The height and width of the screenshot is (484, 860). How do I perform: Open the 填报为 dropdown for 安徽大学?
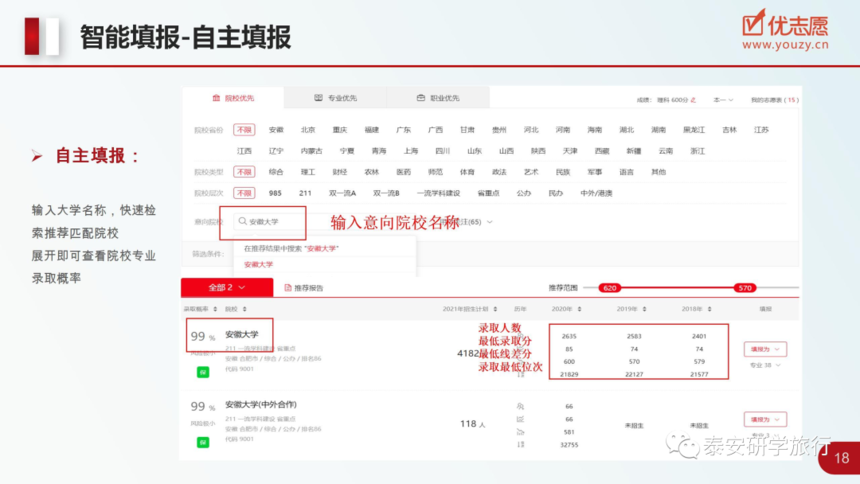(765, 349)
